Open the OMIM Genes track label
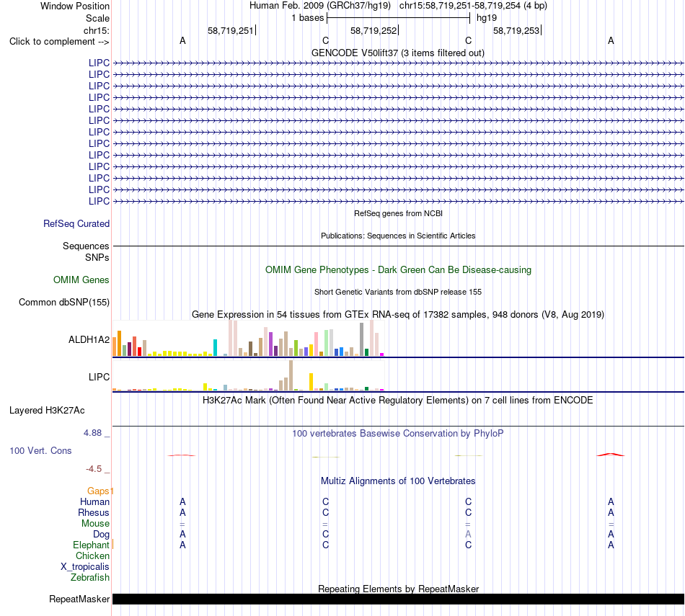 pyautogui.click(x=81, y=280)
